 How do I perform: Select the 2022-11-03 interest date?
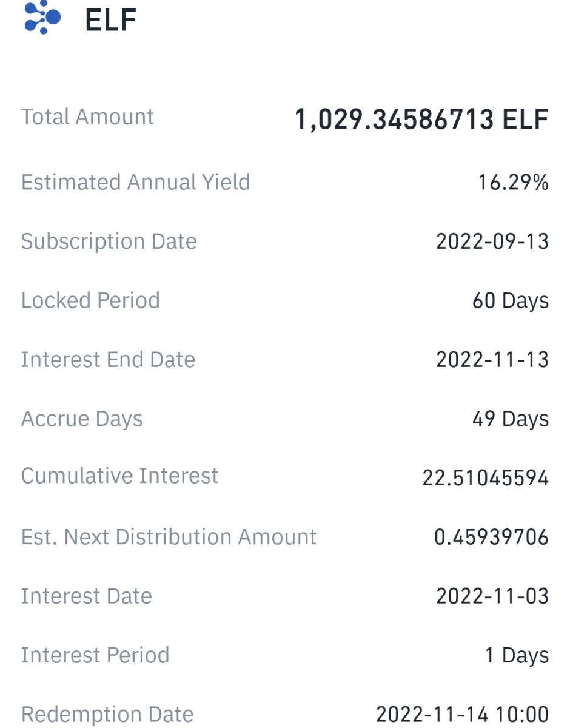[x=492, y=596]
